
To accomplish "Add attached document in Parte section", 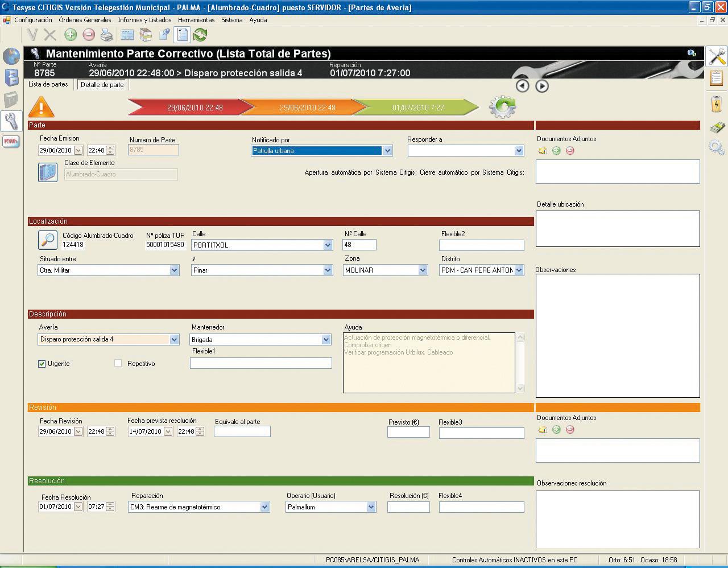I will point(556,151).
